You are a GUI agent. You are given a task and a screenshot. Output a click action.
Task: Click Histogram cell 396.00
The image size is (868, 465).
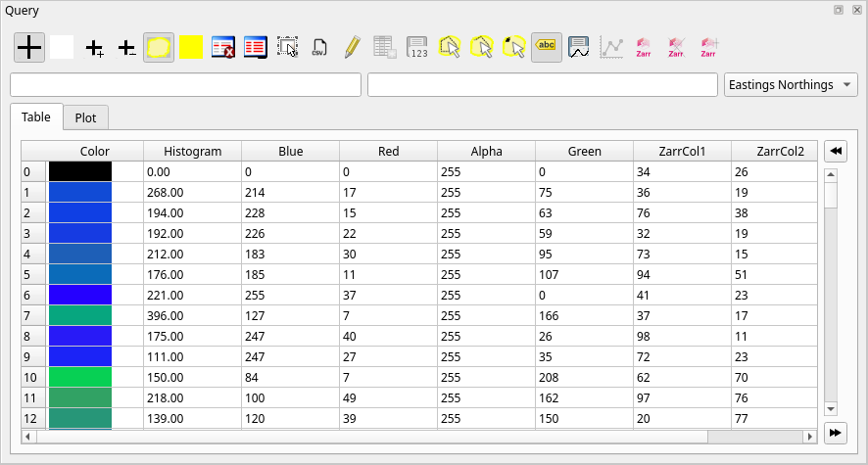pos(193,316)
